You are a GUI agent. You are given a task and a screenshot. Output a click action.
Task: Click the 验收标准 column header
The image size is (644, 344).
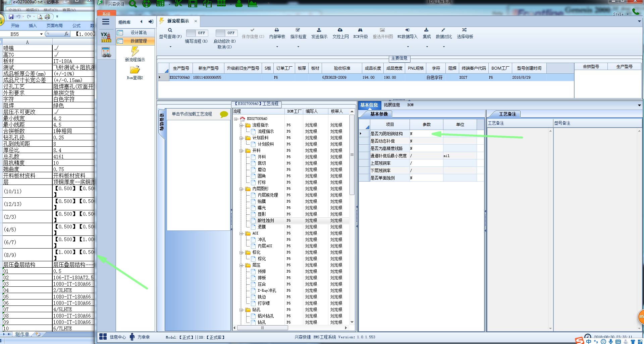[x=342, y=68]
